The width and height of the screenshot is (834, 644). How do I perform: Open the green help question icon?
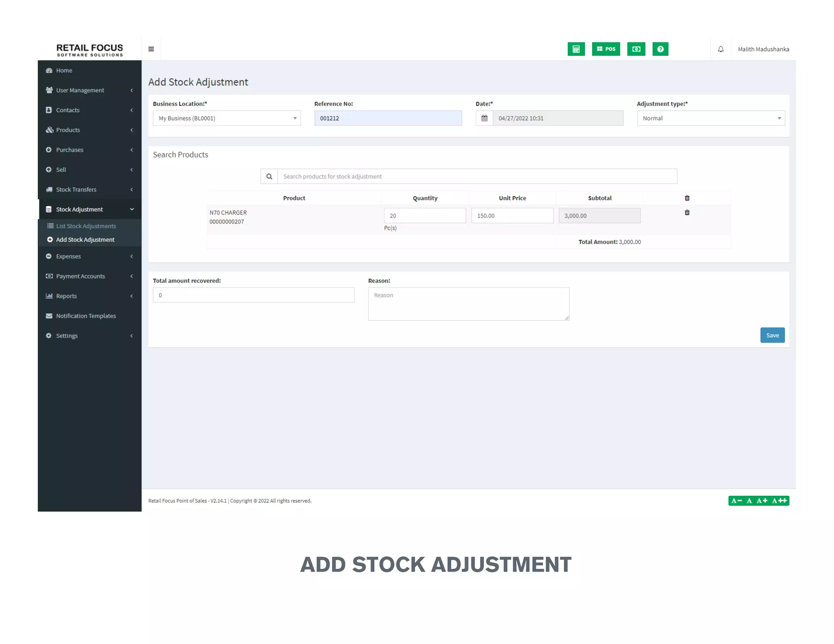[x=660, y=49]
